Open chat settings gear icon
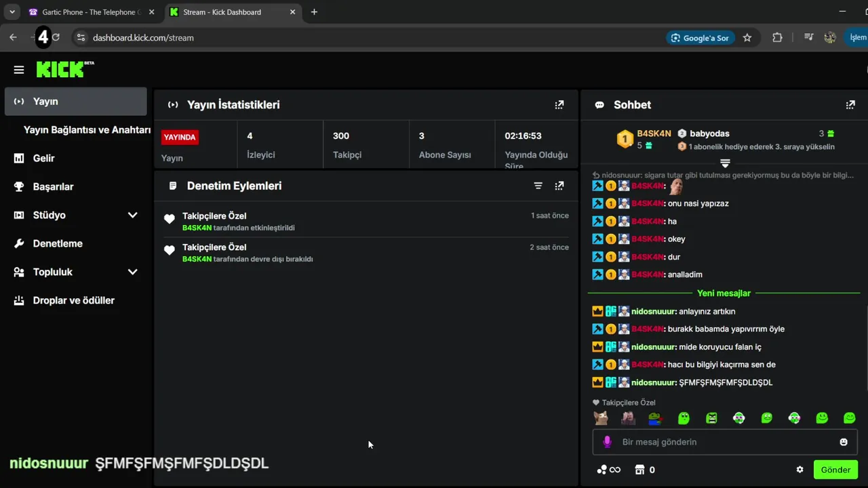Viewport: 868px width, 488px height. point(800,470)
